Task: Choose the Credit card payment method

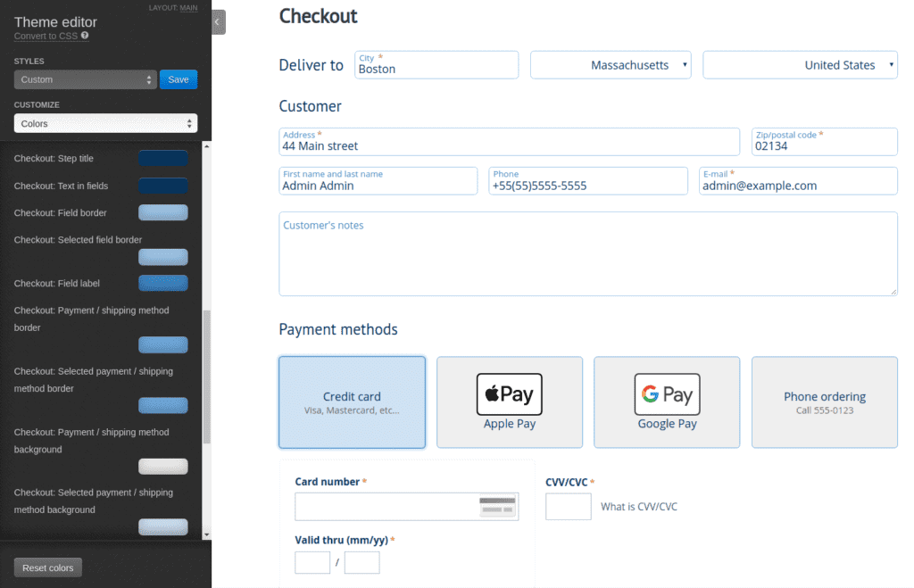Action: (x=352, y=402)
